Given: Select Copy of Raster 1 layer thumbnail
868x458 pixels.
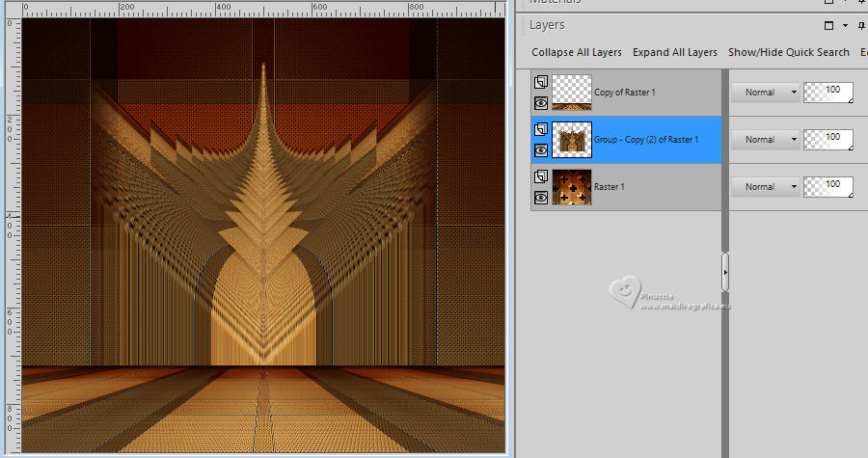Looking at the screenshot, I should tap(572, 93).
